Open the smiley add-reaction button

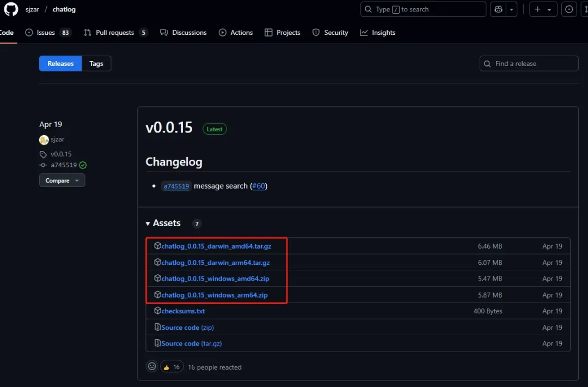coord(152,366)
